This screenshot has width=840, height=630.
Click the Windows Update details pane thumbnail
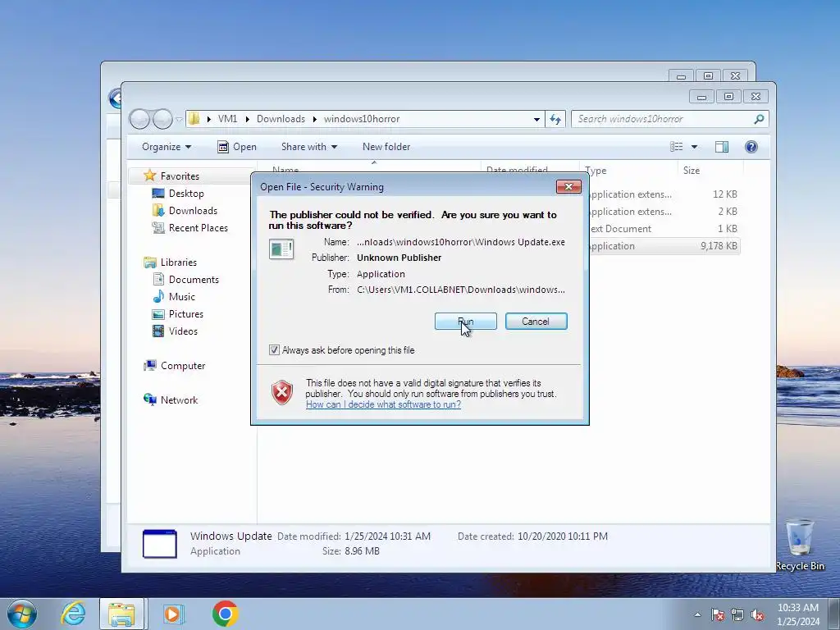pos(160,544)
